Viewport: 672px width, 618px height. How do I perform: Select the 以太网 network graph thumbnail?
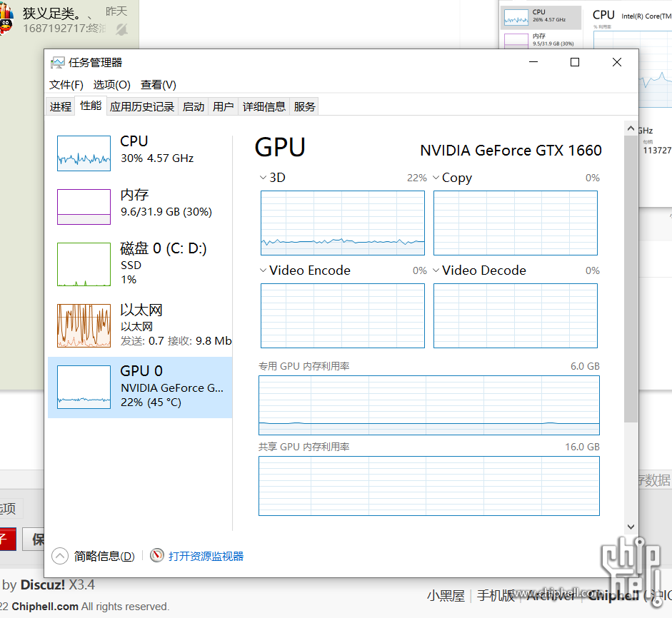tap(84, 325)
